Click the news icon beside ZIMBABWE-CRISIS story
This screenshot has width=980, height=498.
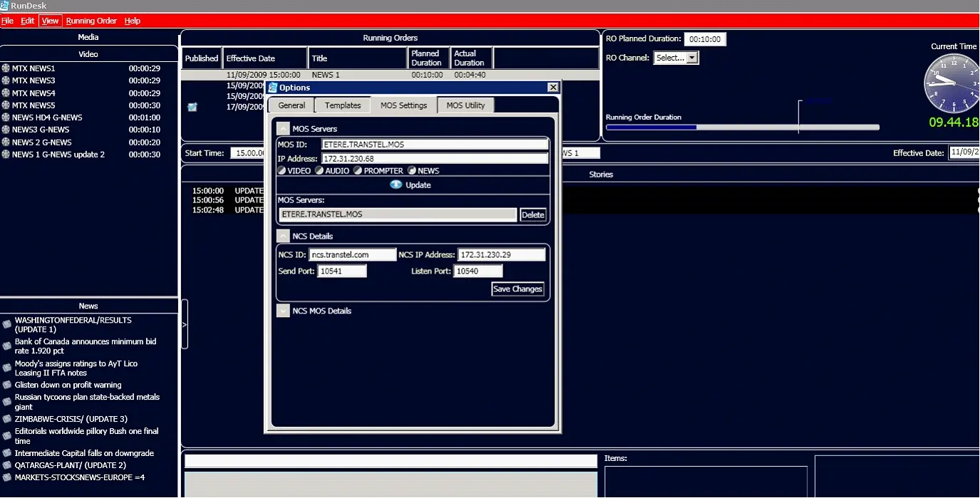[7, 420]
